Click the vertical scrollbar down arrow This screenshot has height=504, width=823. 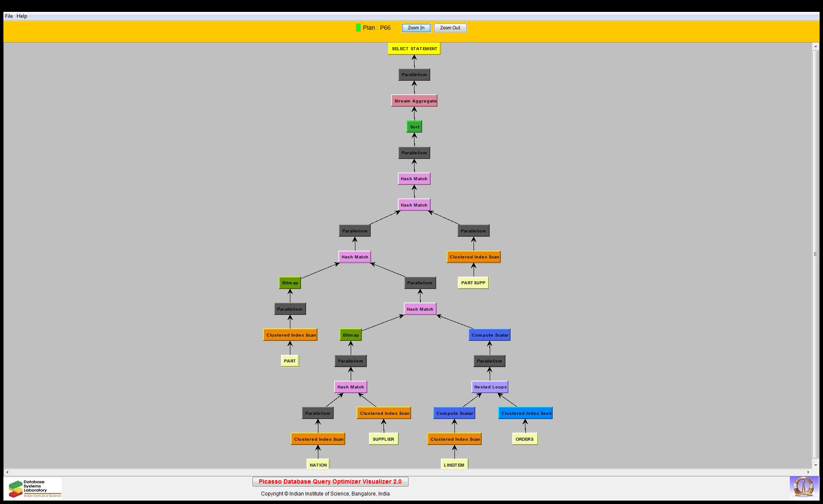pyautogui.click(x=815, y=465)
